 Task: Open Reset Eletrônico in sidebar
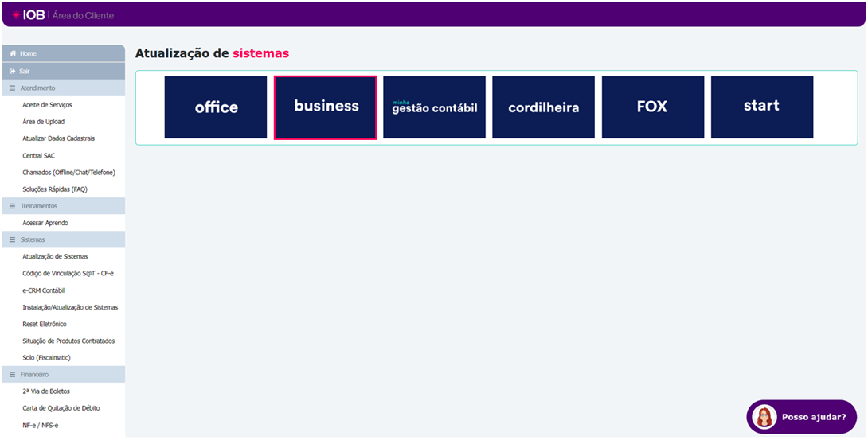[45, 324]
